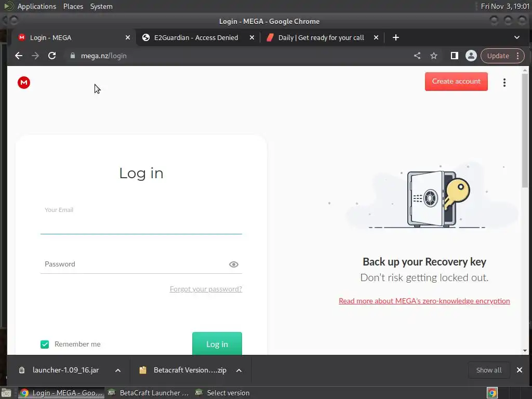The height and width of the screenshot is (399, 532).
Task: Click the padlock site info icon
Action: [72, 56]
